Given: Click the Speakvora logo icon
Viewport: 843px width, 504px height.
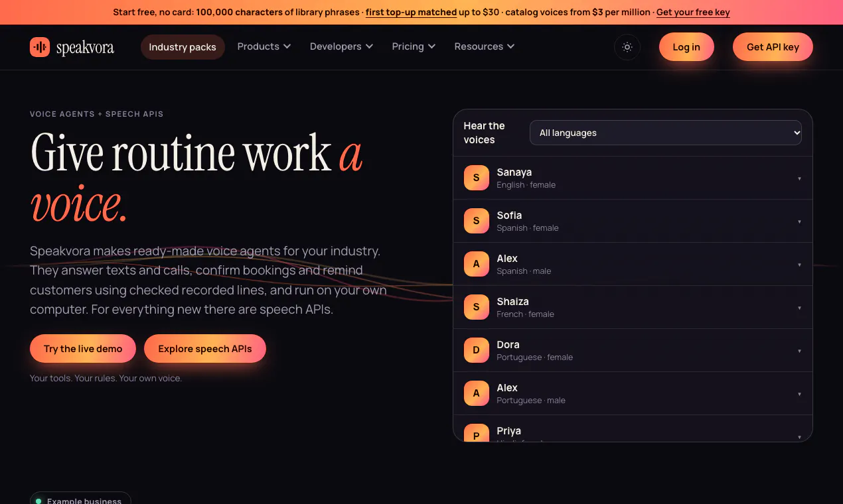Looking at the screenshot, I should (x=40, y=47).
